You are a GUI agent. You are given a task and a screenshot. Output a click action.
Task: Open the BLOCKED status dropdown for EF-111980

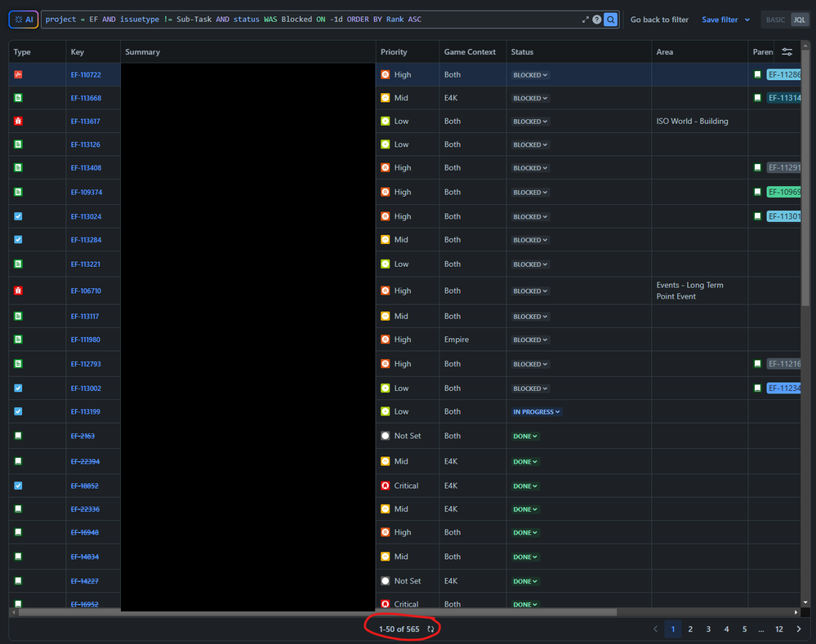pyautogui.click(x=530, y=340)
